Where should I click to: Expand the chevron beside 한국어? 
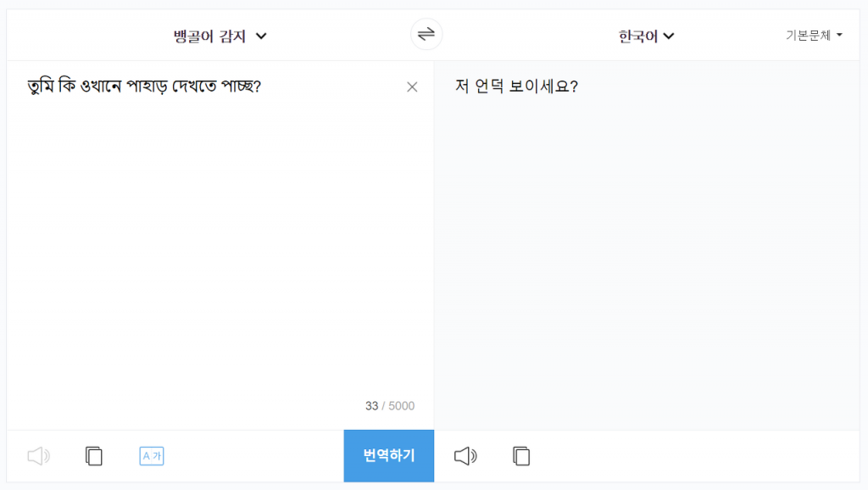tap(669, 36)
